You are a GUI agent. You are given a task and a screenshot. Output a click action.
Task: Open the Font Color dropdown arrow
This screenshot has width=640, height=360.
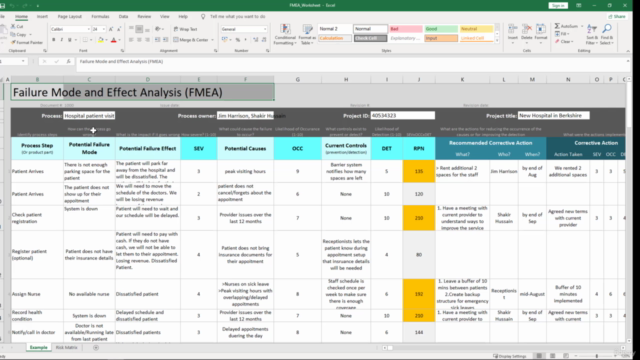point(120,40)
